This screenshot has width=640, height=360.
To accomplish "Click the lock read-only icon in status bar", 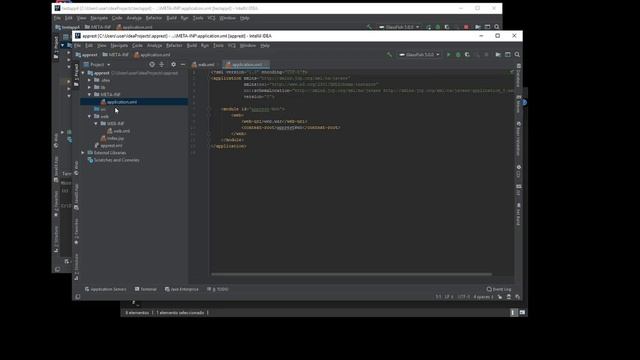I will [x=500, y=297].
